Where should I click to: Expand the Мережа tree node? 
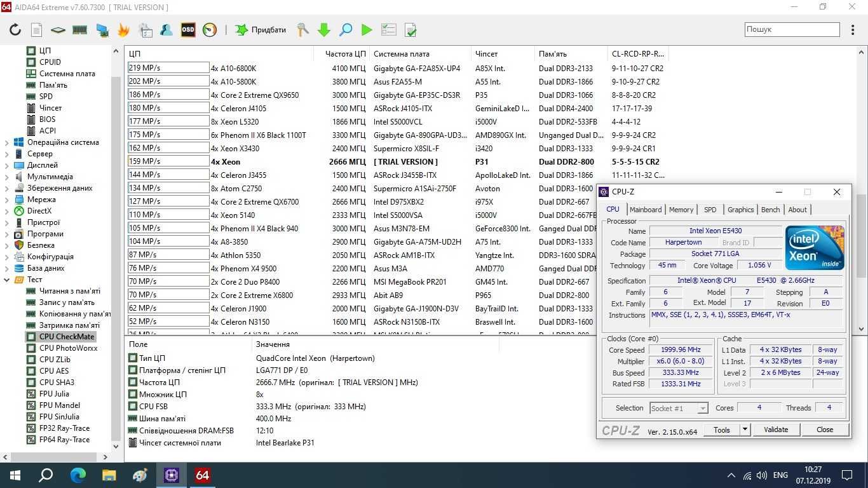[x=7, y=200]
